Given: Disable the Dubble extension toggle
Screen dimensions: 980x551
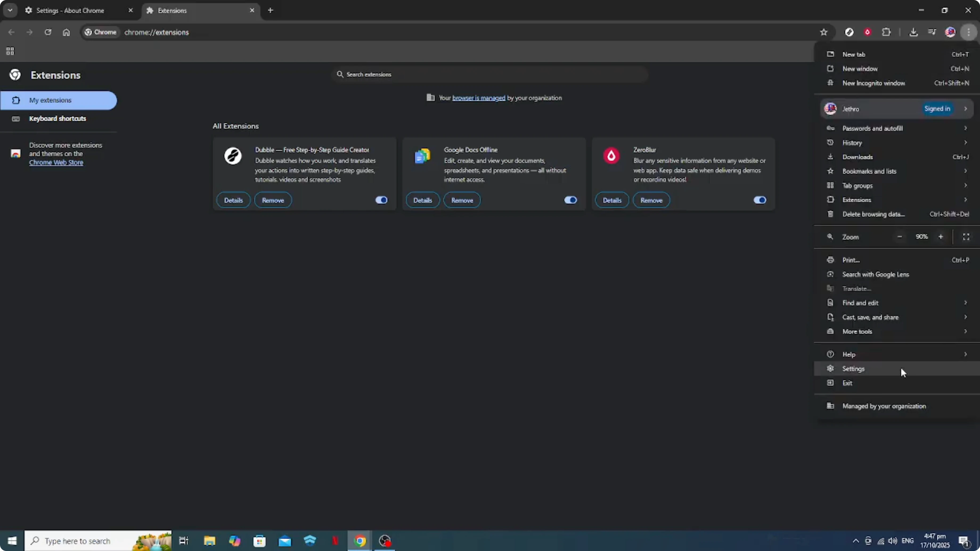Looking at the screenshot, I should pyautogui.click(x=381, y=200).
